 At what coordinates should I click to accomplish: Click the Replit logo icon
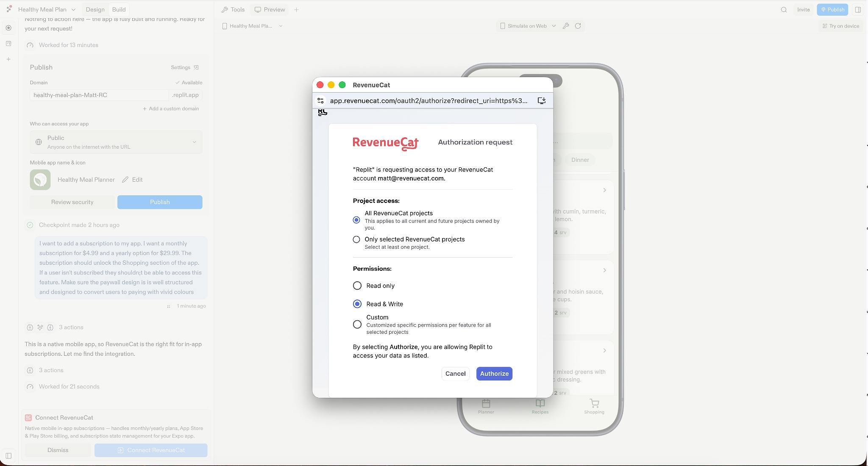coord(9,9)
